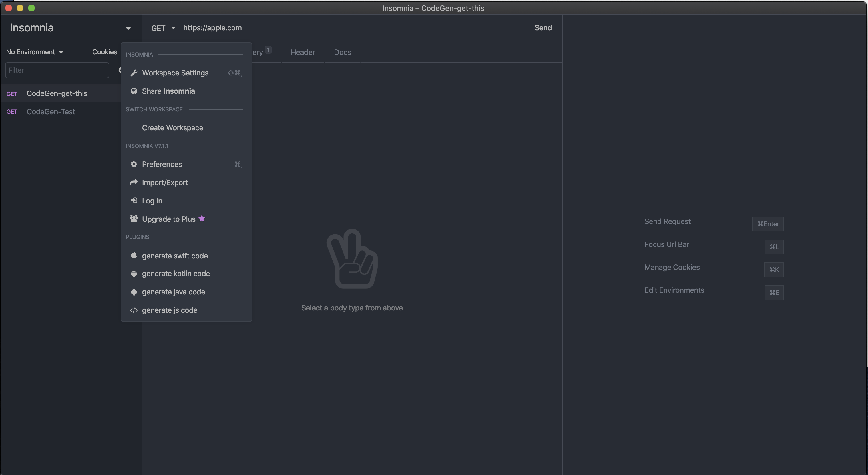868x475 pixels.
Task: Select the Docs tab
Action: tap(342, 51)
